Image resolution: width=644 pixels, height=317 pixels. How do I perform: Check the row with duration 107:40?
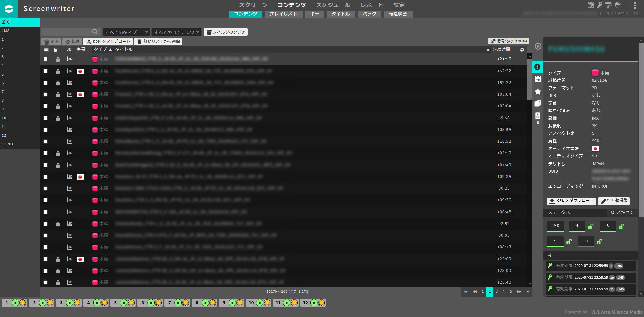[x=46, y=165]
